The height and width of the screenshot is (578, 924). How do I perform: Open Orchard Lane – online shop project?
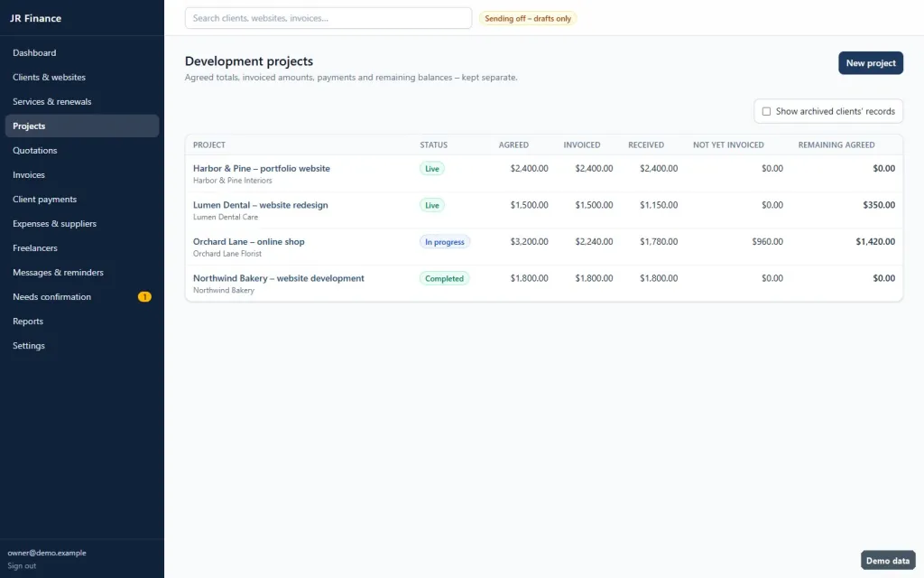(249, 241)
